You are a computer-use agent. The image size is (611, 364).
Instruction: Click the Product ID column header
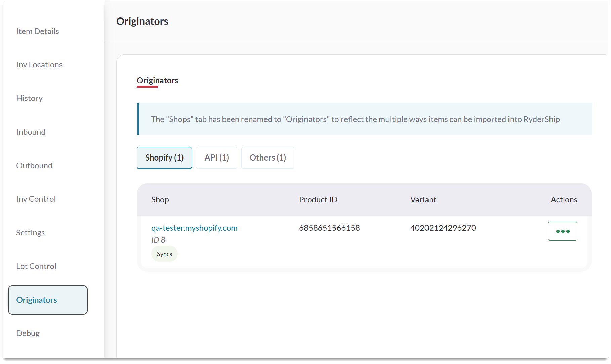tap(318, 199)
